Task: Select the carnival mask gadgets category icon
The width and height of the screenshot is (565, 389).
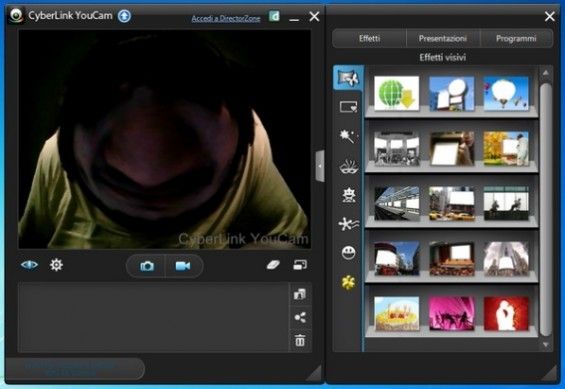Action: [348, 166]
